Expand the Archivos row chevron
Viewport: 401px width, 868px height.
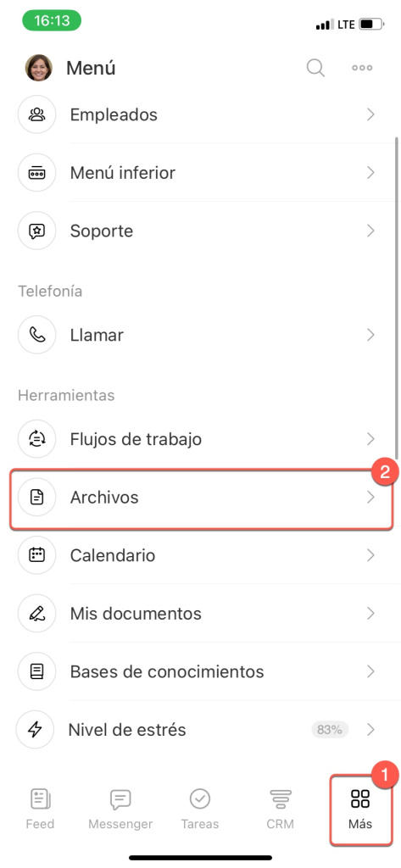(371, 497)
